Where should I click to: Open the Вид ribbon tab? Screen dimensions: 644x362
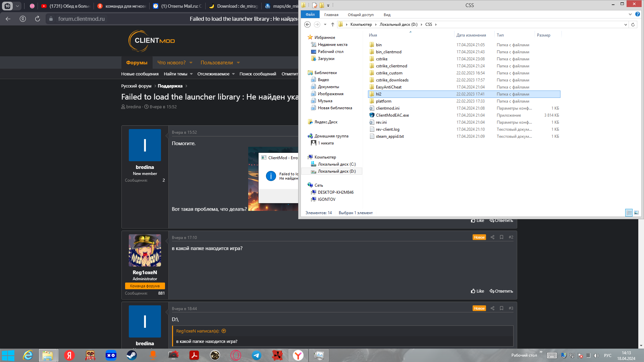(387, 15)
